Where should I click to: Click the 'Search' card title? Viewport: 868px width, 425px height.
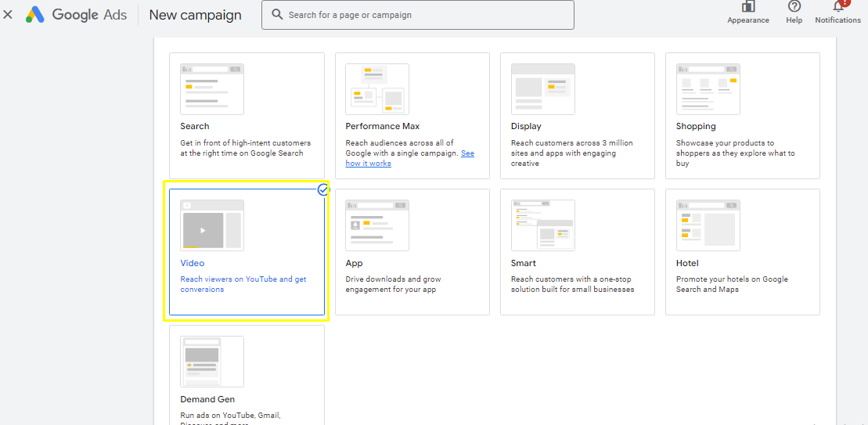194,126
